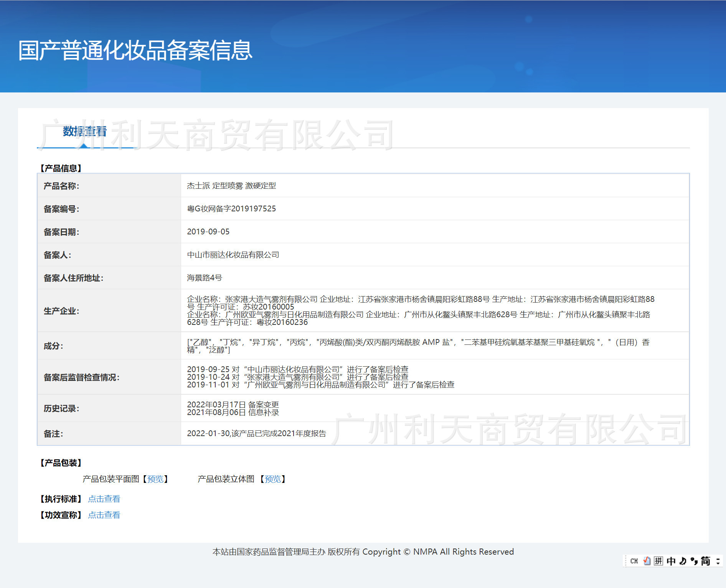
Task: Click the 【功效宣称】 label
Action: pyautogui.click(x=61, y=515)
